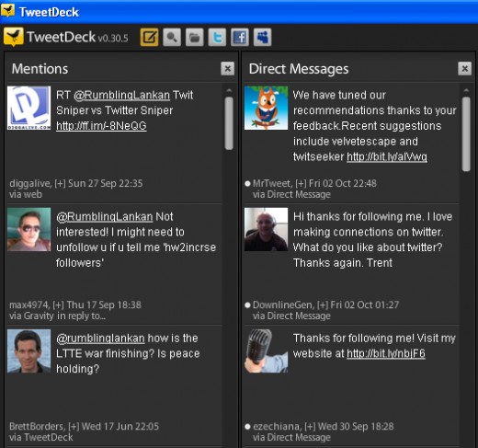
Task: Click [+] next to ezechiana
Action: [x=310, y=426]
